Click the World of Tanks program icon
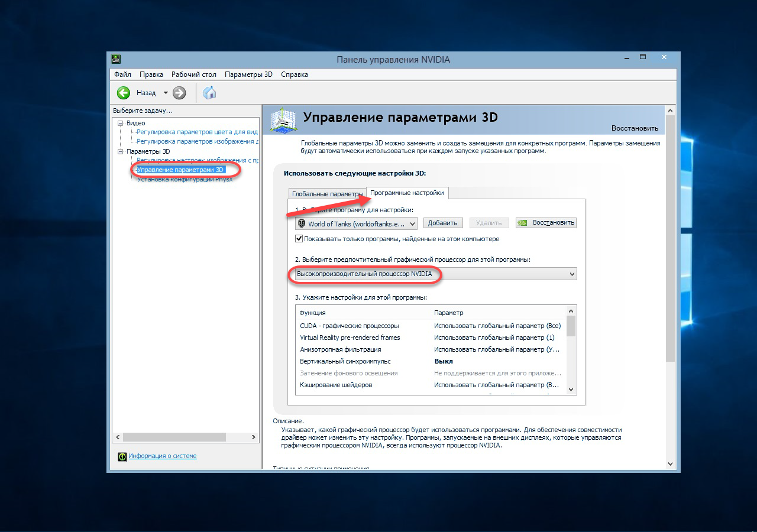Image resolution: width=757 pixels, height=532 pixels. (x=302, y=223)
